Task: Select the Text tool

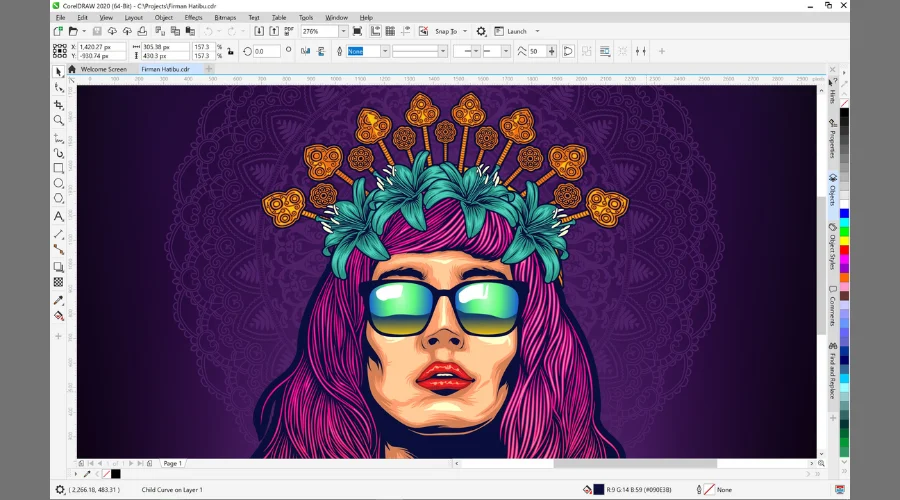Action: [x=59, y=216]
